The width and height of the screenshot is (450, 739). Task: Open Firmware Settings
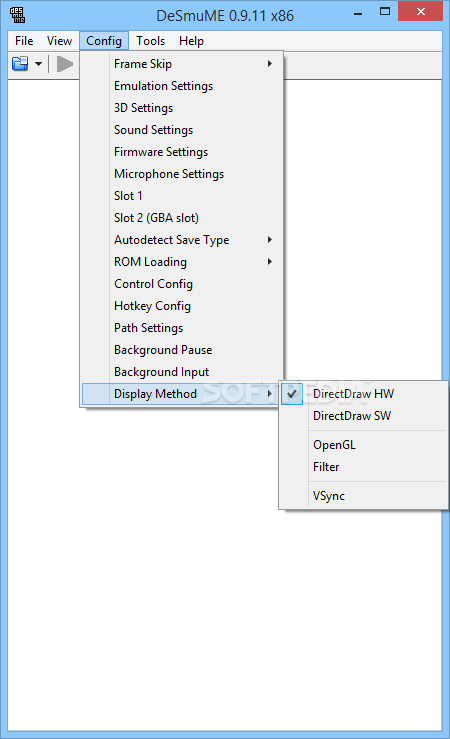coord(182,152)
